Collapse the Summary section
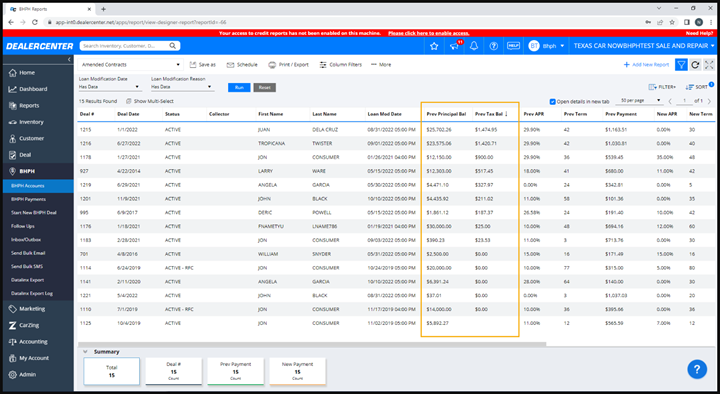The image size is (720, 394). (85, 352)
